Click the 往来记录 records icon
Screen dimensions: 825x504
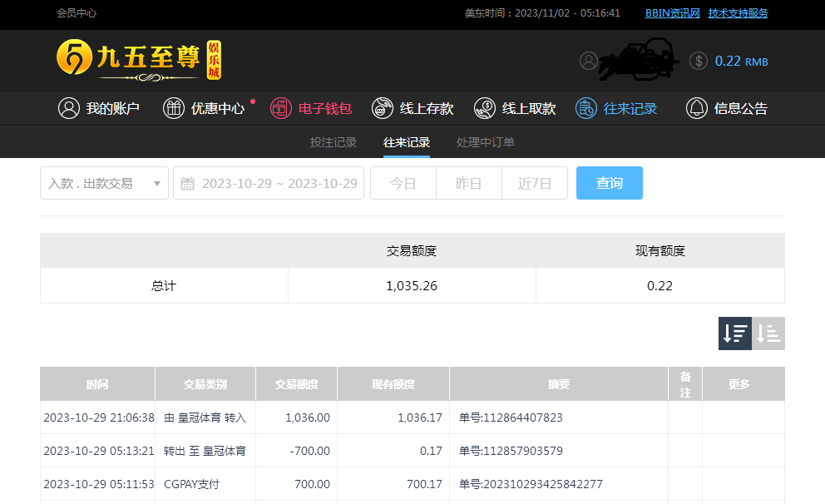[586, 108]
